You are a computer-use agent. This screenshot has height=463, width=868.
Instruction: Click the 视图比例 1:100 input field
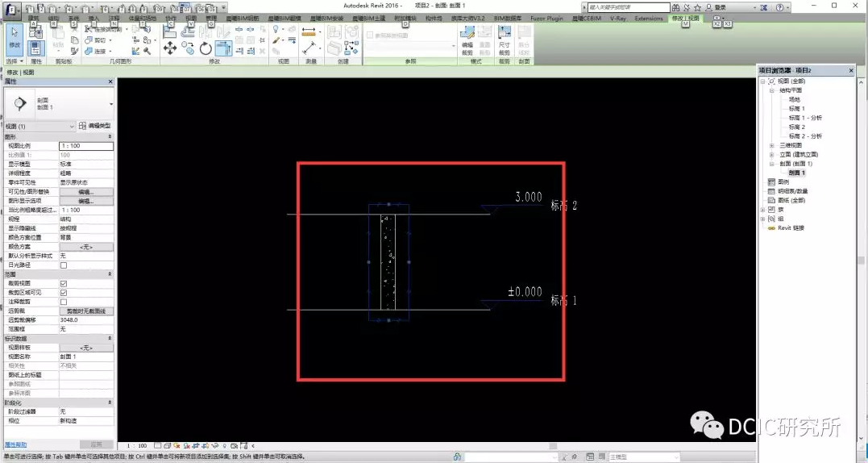coord(86,146)
